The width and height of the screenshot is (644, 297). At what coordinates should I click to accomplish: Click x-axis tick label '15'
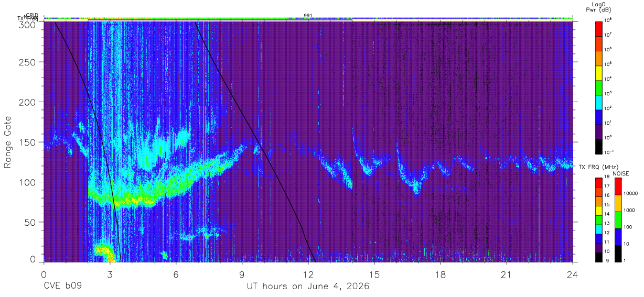374,275
